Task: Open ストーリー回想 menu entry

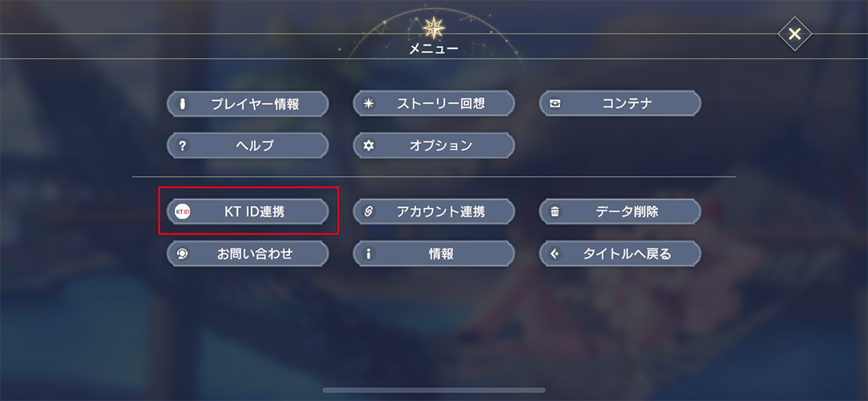Action: 441,103
